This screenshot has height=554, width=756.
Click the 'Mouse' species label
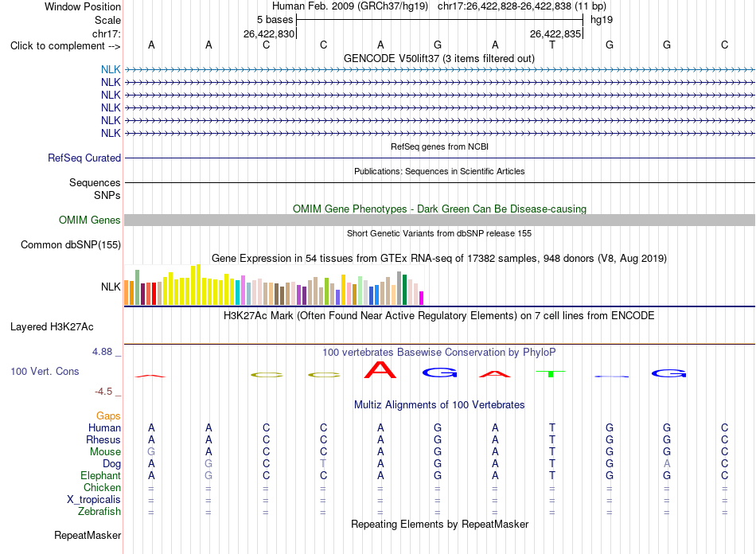(x=105, y=452)
